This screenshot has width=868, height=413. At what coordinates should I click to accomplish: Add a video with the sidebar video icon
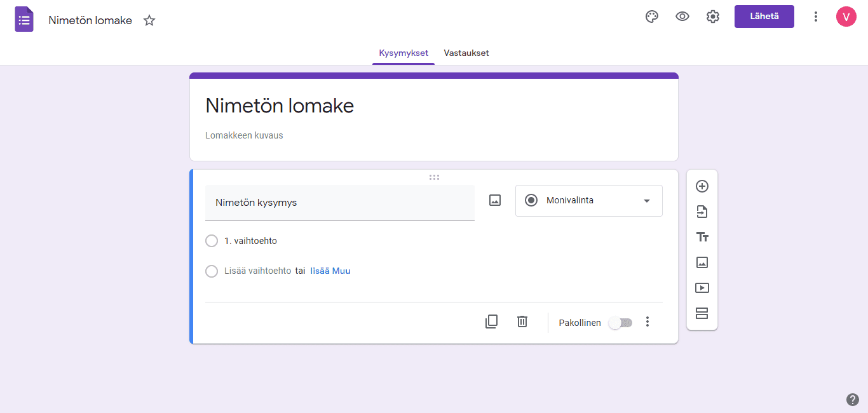pos(702,287)
